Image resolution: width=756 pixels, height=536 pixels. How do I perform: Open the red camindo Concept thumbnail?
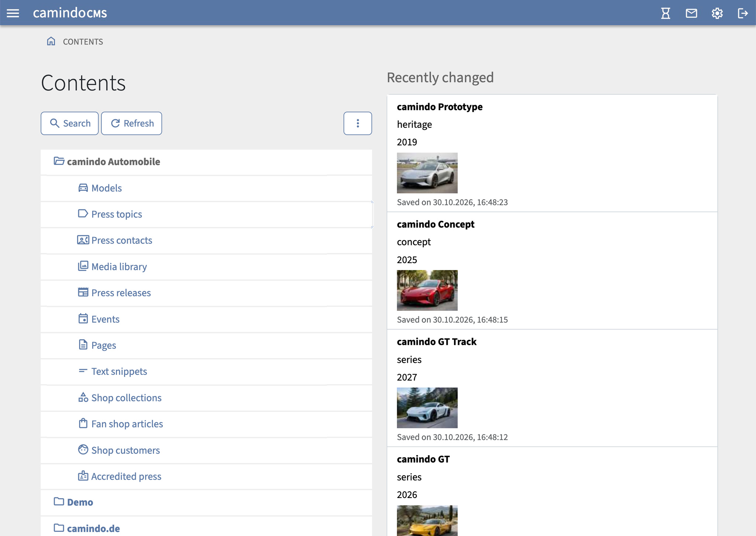[x=427, y=290]
